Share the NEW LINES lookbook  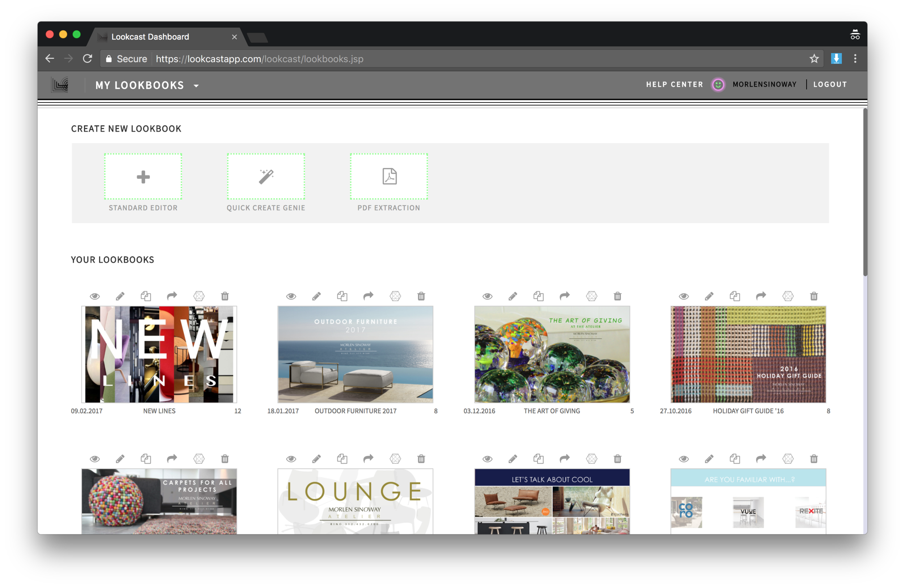[x=172, y=296]
